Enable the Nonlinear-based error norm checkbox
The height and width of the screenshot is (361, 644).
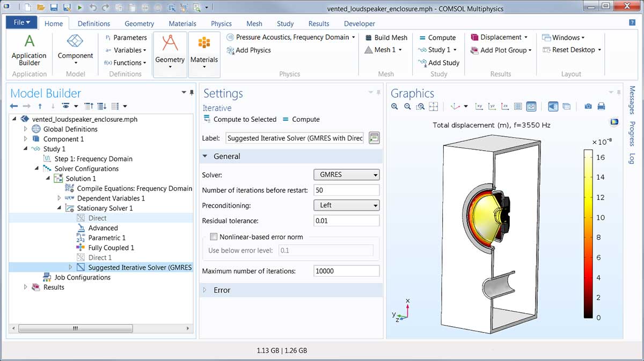[214, 237]
